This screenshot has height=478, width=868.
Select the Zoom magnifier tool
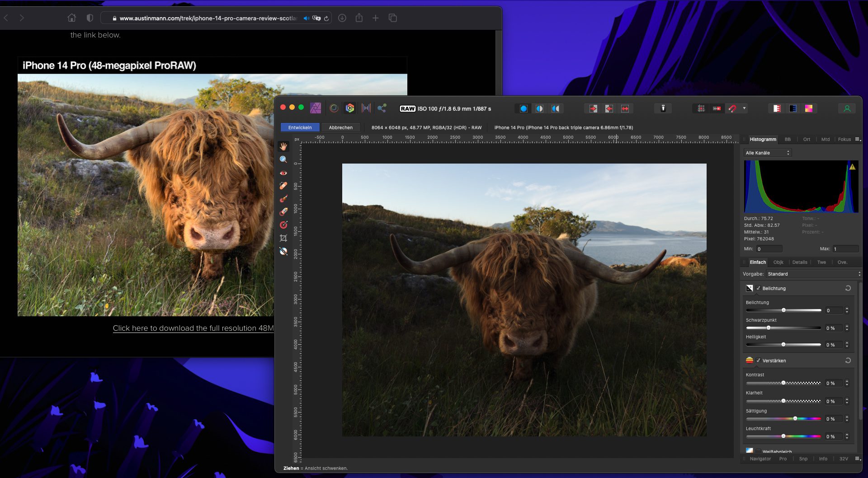pos(283,159)
